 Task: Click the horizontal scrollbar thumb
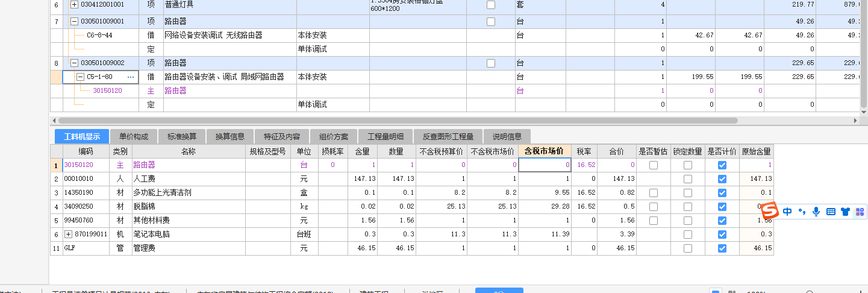398,121
